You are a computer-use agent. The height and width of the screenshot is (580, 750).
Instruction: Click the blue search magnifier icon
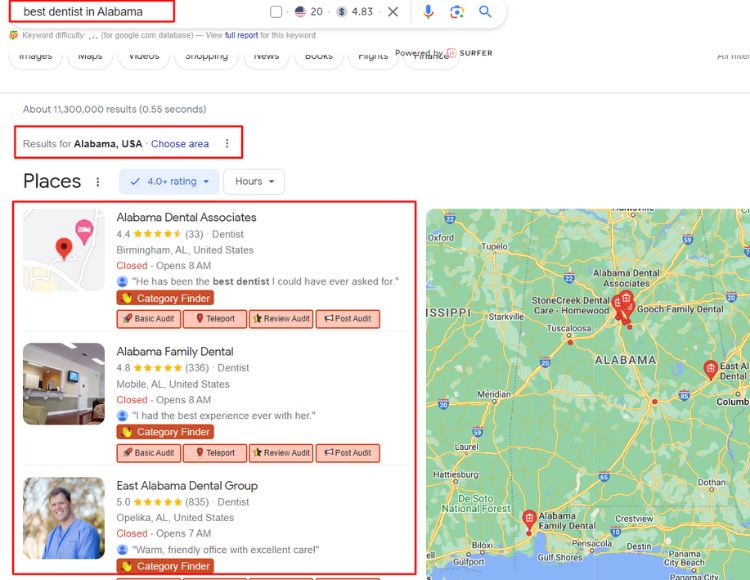tap(485, 11)
